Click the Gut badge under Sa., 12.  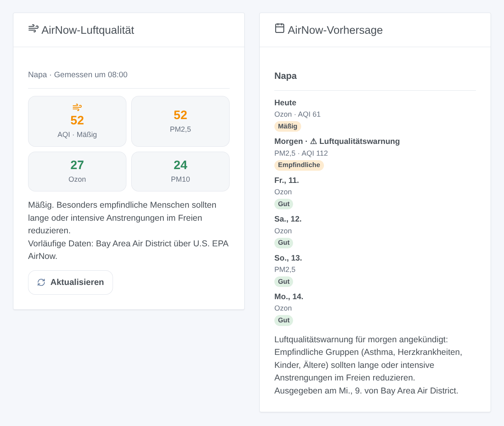point(284,243)
